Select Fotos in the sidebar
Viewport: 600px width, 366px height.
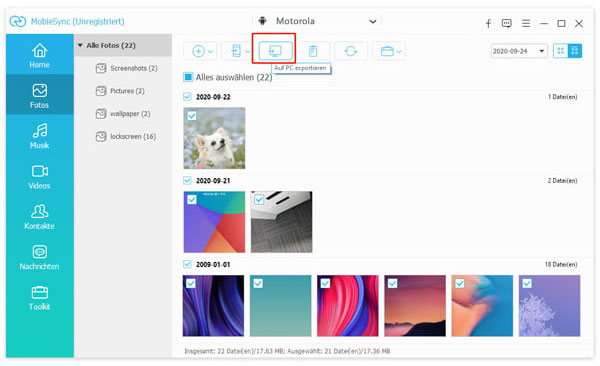coord(39,95)
